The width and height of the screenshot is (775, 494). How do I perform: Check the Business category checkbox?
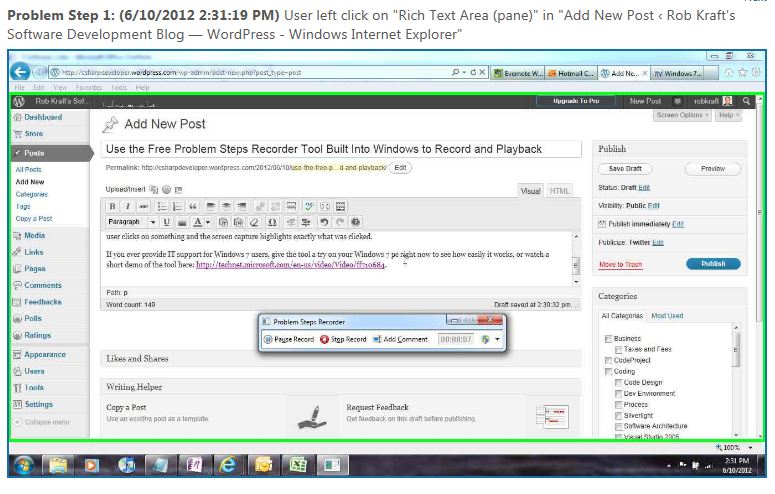pos(607,339)
